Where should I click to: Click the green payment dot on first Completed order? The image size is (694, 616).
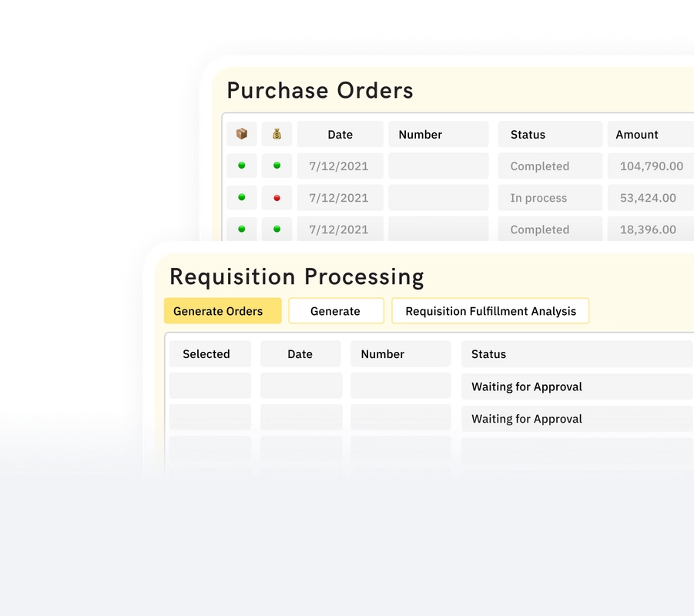click(277, 166)
